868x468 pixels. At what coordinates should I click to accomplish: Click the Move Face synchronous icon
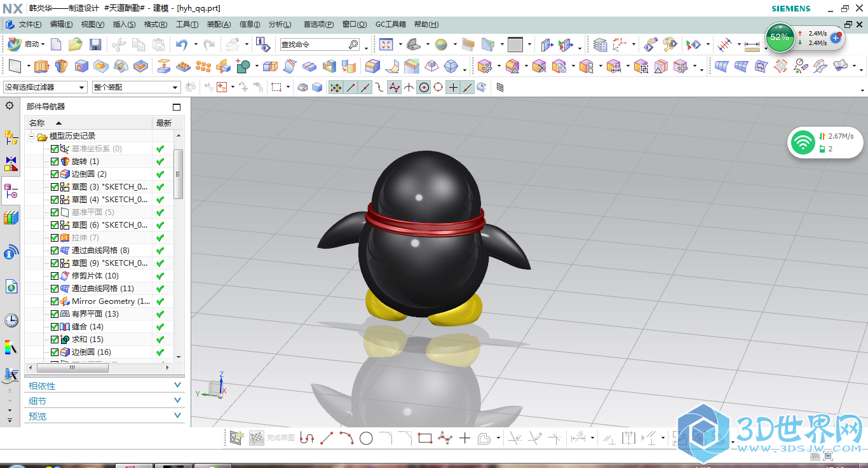pos(485,66)
